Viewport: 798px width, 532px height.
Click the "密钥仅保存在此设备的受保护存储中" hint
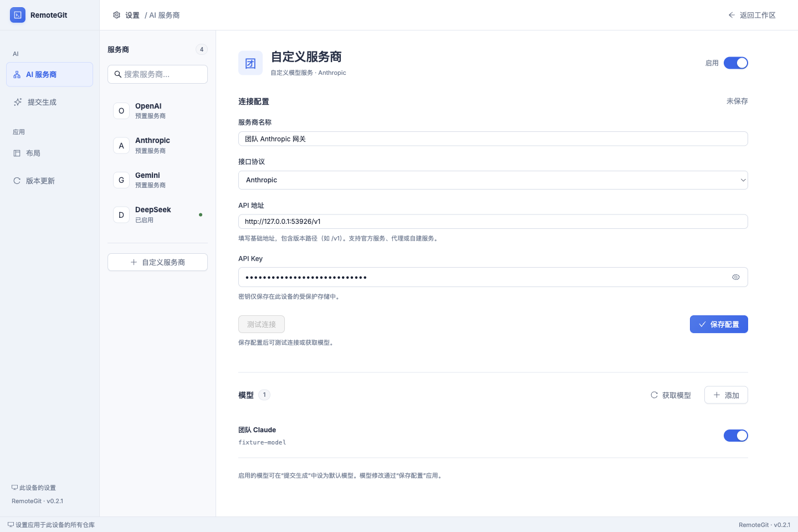pos(289,296)
